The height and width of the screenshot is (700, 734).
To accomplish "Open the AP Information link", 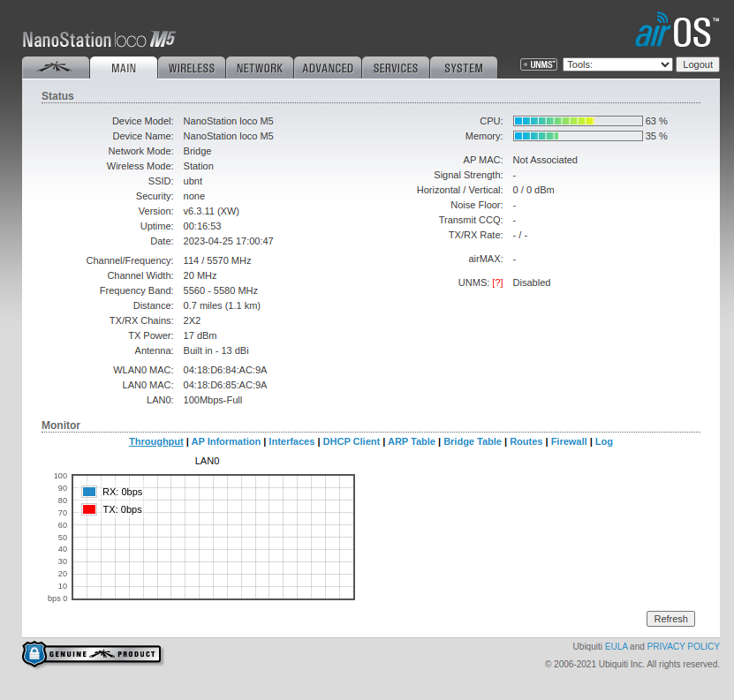I will click(225, 441).
